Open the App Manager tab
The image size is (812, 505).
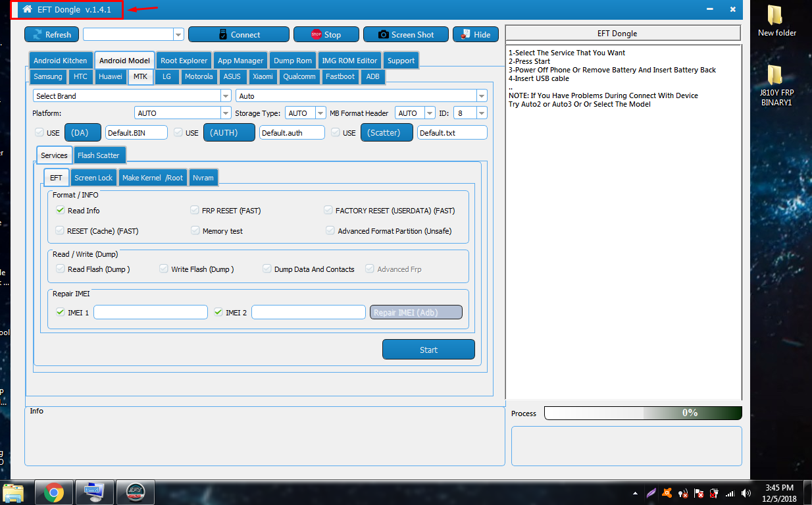click(240, 61)
